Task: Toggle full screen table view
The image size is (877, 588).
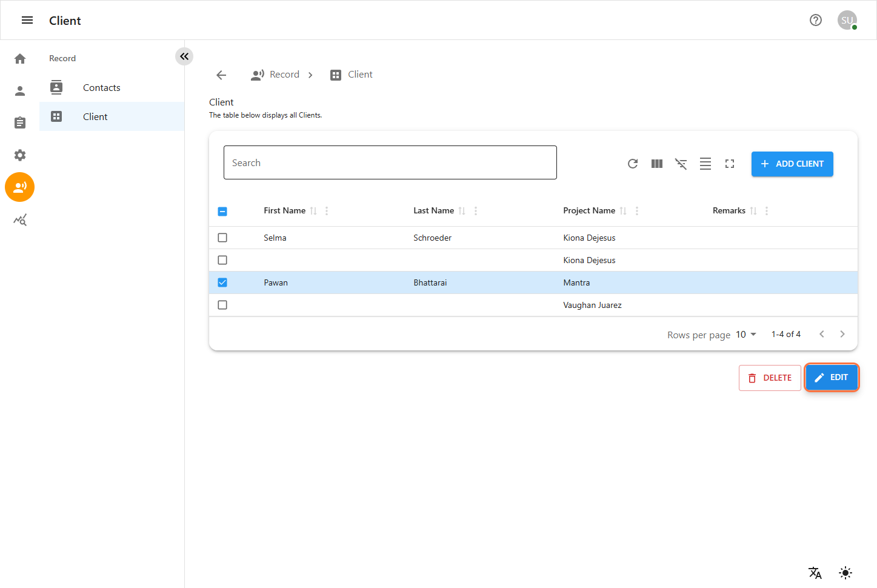Action: (730, 164)
